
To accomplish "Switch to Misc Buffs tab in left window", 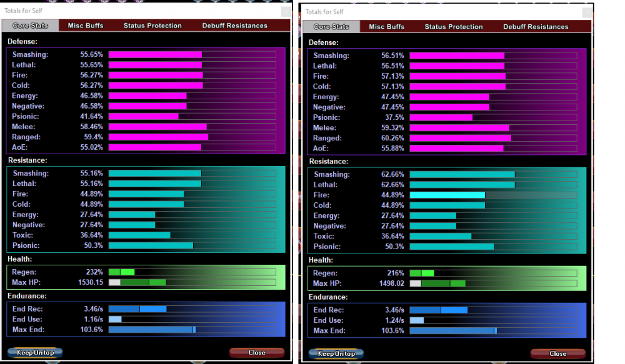I will (86, 26).
